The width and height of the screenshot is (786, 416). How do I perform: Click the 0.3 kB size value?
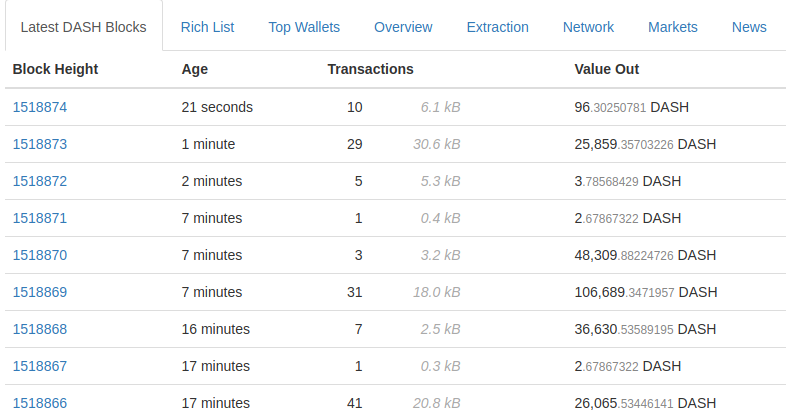click(x=440, y=366)
